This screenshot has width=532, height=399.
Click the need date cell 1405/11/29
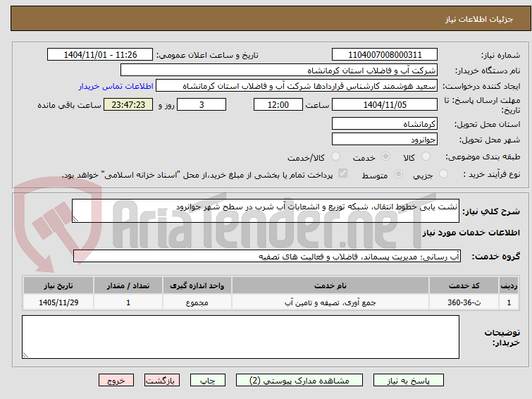58,302
